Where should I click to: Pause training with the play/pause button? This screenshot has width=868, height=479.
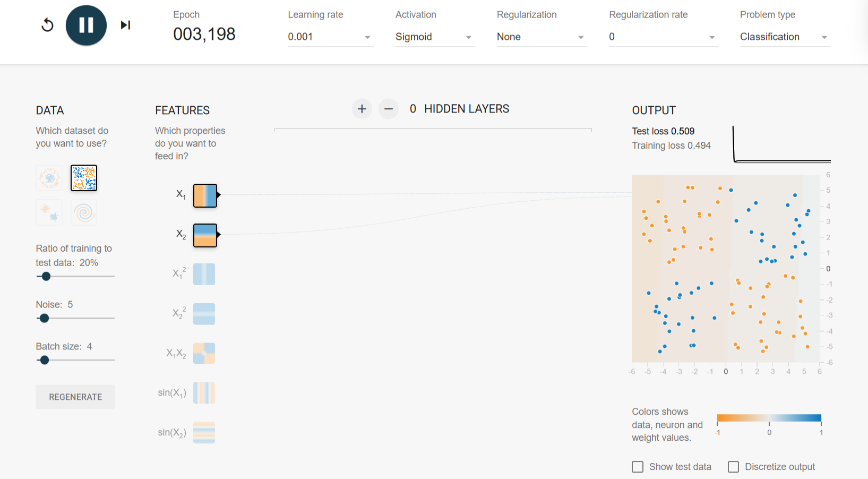pyautogui.click(x=86, y=25)
